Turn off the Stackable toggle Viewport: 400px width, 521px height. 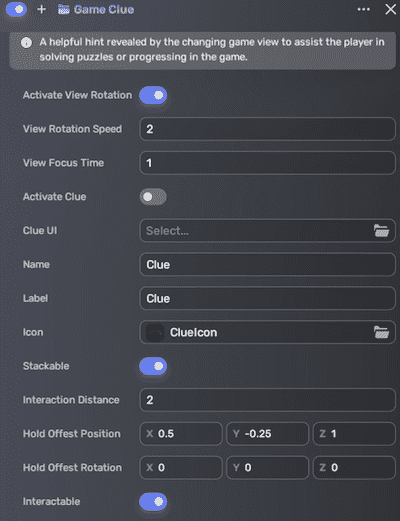[x=153, y=366]
